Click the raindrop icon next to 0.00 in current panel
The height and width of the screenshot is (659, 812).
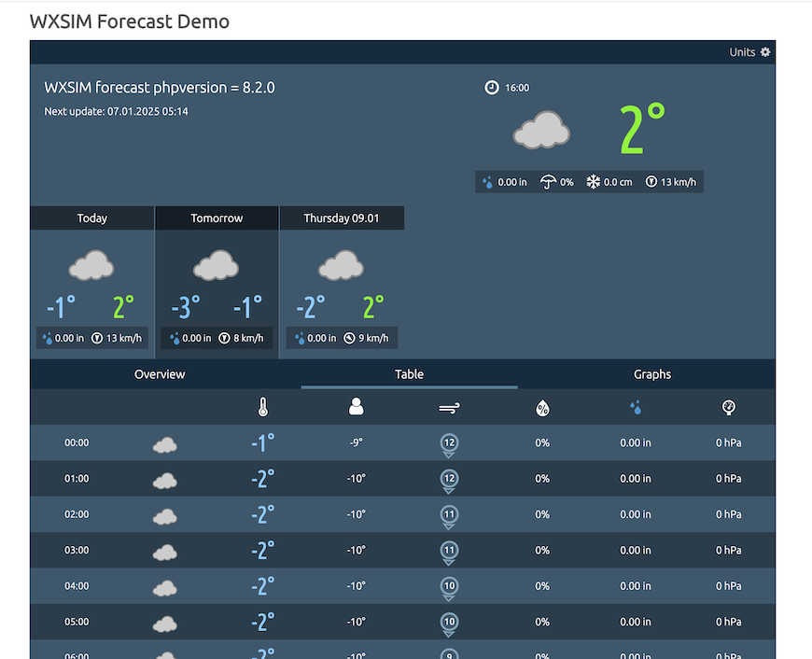pos(487,182)
